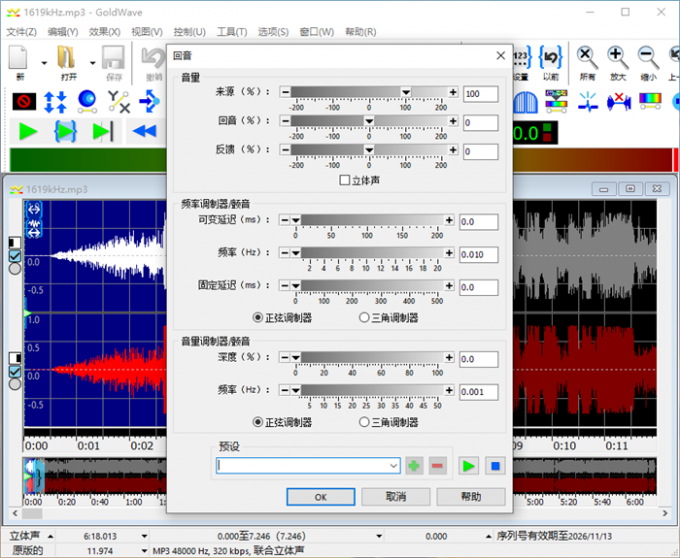Increase 反馈 value with plus button

453,150
